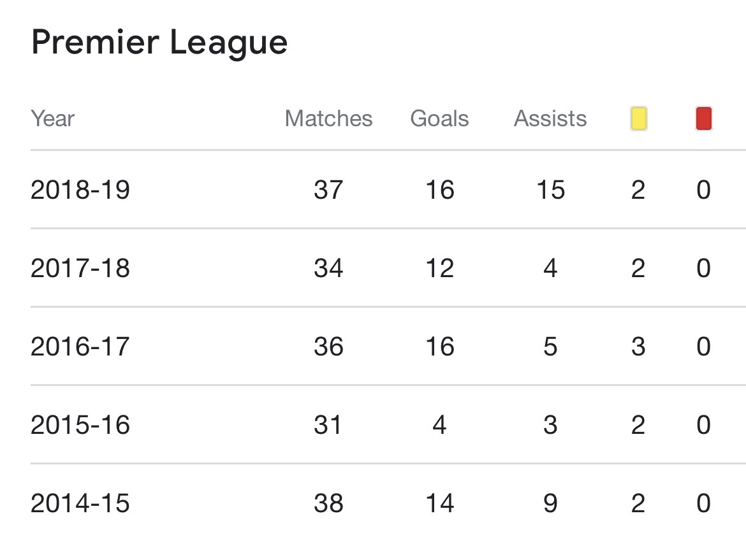
Task: Open the 2015-16 season row label
Action: point(80,425)
